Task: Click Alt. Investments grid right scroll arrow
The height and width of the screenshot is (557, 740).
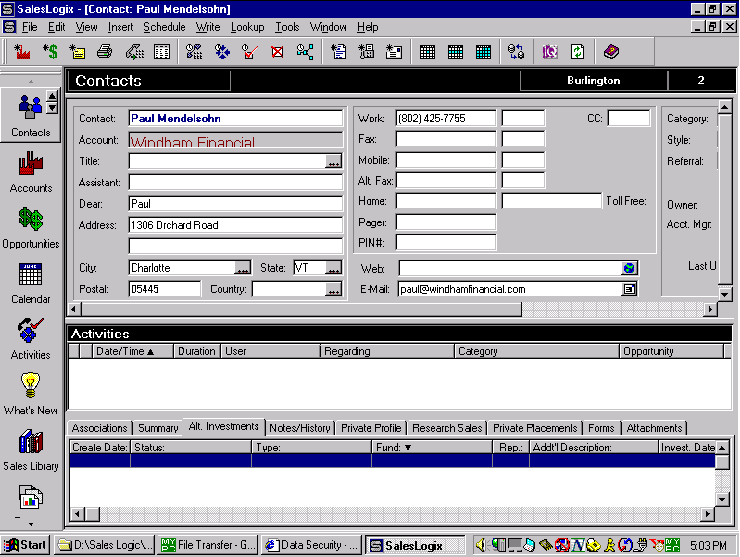Action: pyautogui.click(x=707, y=514)
